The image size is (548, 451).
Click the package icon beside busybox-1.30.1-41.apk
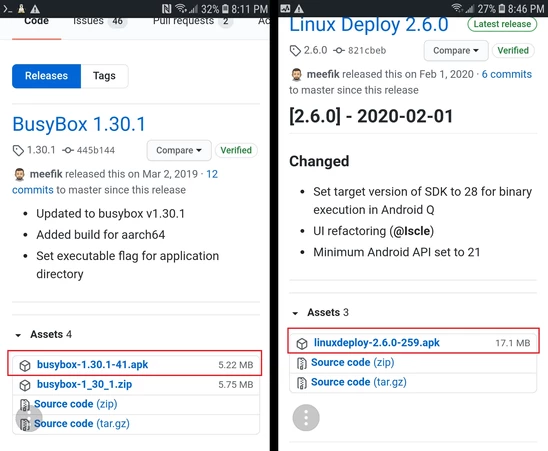[25, 365]
